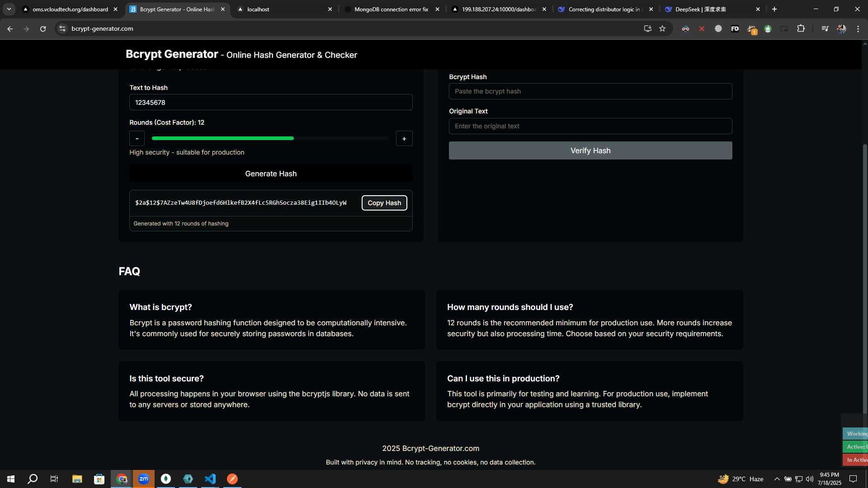Open Chrome three-dot menu
868x488 pixels.
point(858,28)
